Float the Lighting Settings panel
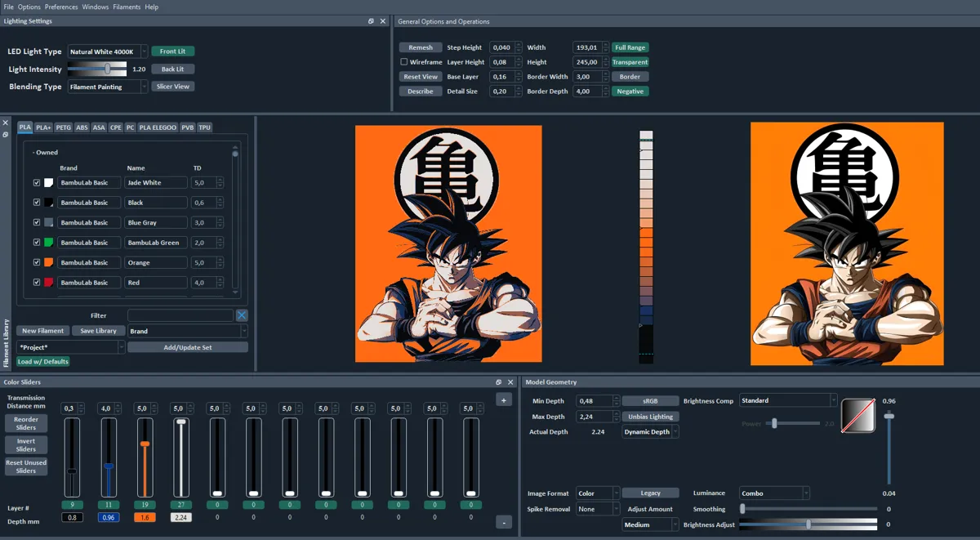The width and height of the screenshot is (980, 540). click(371, 21)
